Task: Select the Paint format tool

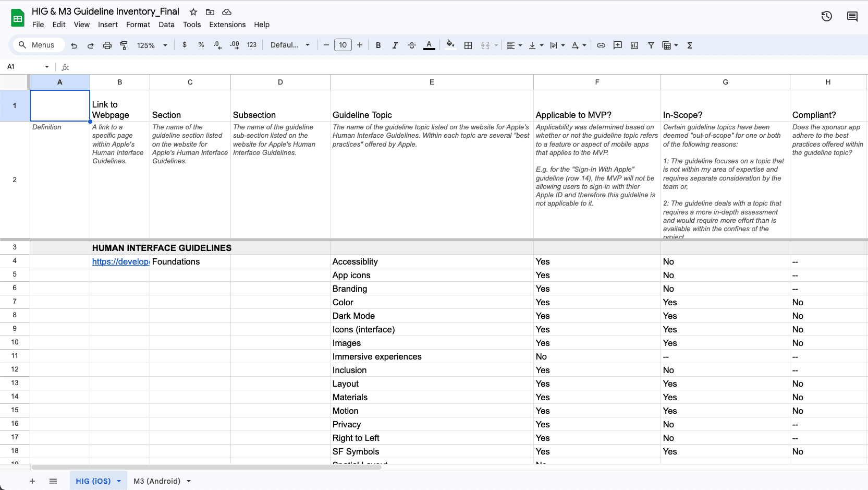Action: (124, 45)
